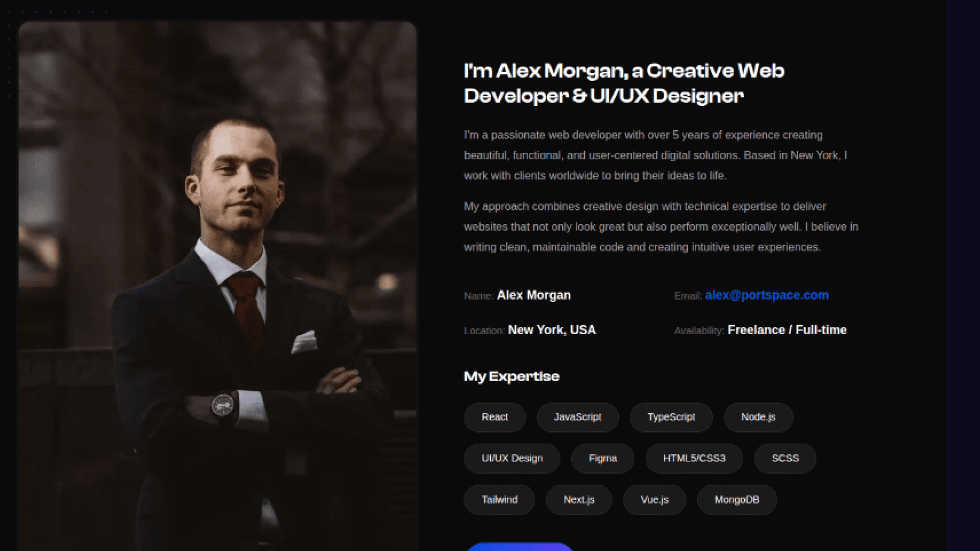Viewport: 980px width, 551px height.
Task: Select the SCSS expertise tag
Action: (x=785, y=459)
